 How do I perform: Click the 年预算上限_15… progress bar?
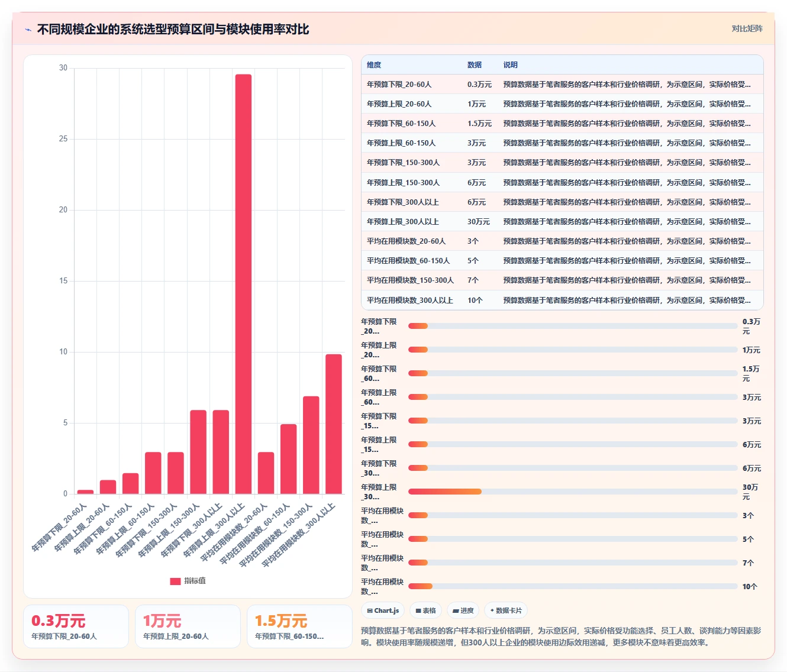click(x=573, y=444)
